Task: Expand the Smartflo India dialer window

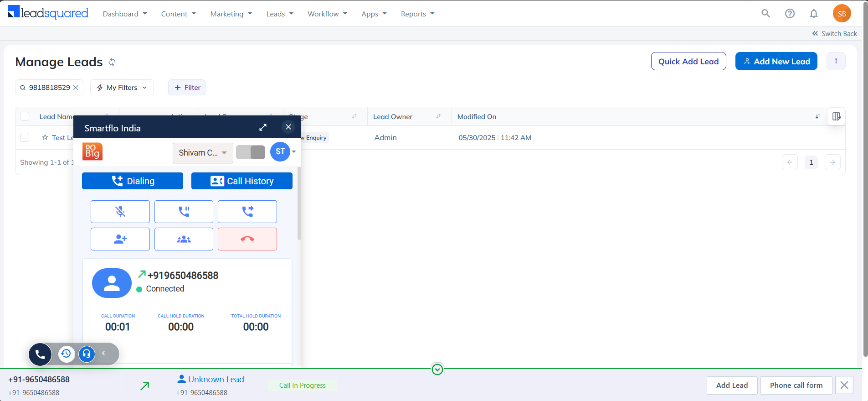Action: tap(263, 127)
